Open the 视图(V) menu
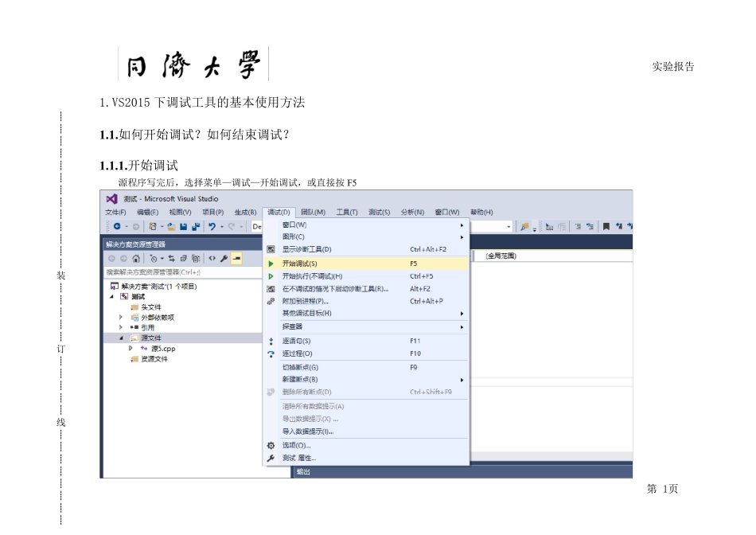The width and height of the screenshot is (756, 535). point(181,213)
